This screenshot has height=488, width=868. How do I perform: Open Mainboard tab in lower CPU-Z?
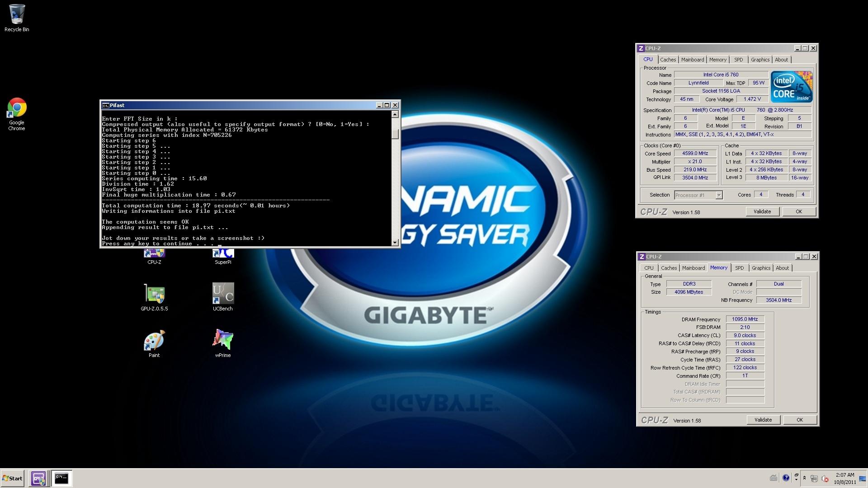click(693, 268)
